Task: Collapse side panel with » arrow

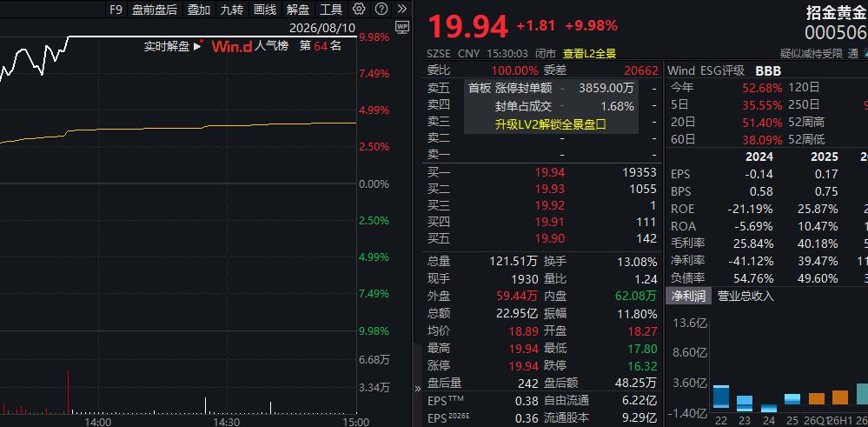Action: point(418,389)
